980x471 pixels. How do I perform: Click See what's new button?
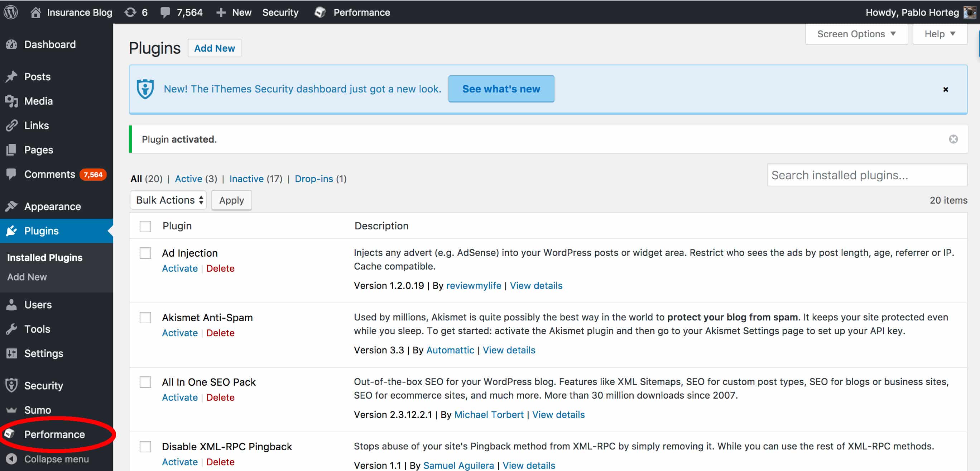point(500,89)
